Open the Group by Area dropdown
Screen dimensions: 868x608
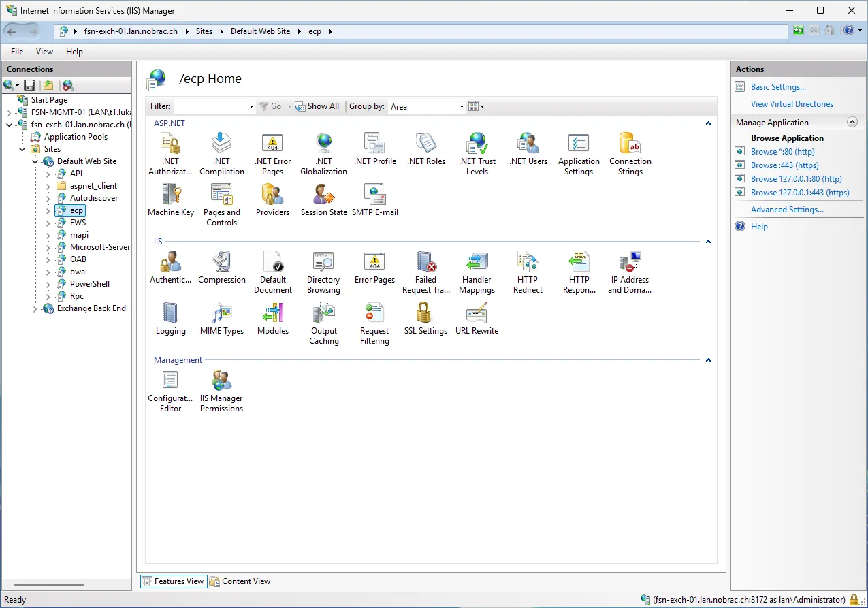(x=426, y=106)
